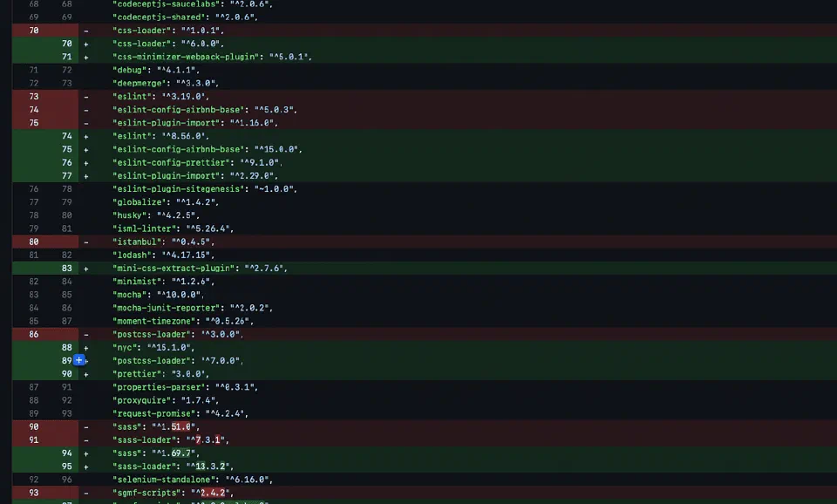Click the husky ^4.2.5 line
Image resolution: width=837 pixels, height=504 pixels.
[425, 215]
